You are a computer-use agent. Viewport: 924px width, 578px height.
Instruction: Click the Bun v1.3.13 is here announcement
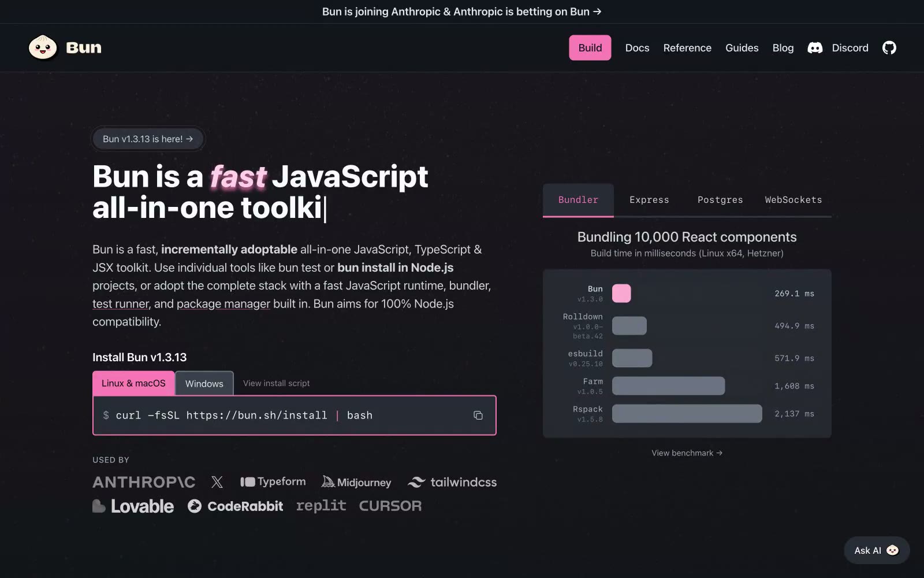(x=148, y=139)
